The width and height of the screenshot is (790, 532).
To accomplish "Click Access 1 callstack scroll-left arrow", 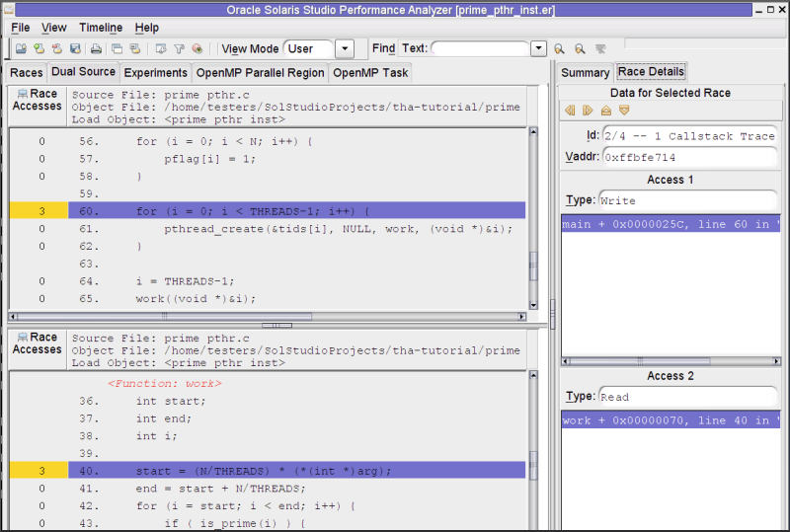I will (566, 361).
